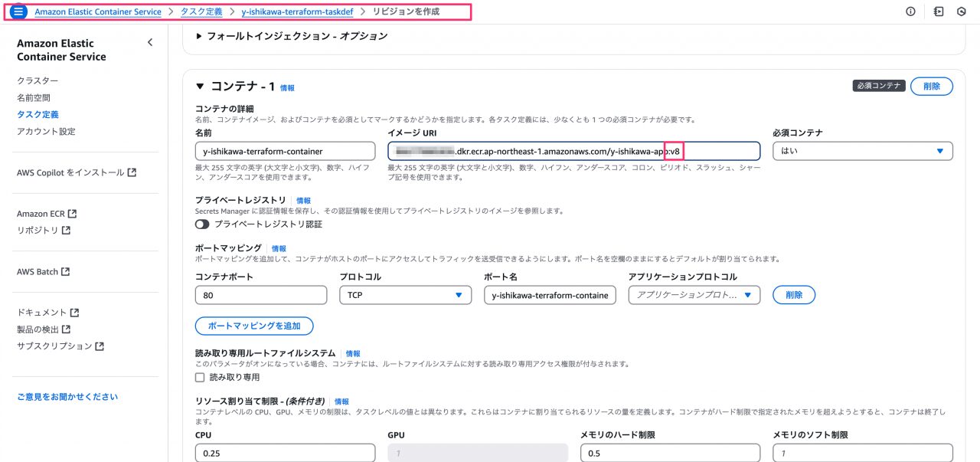Click the 名前 field with y-ishikawa-terraform-container

pyautogui.click(x=285, y=151)
